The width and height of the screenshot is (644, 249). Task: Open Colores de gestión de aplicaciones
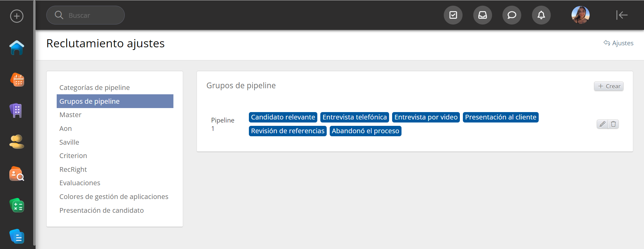[114, 197]
